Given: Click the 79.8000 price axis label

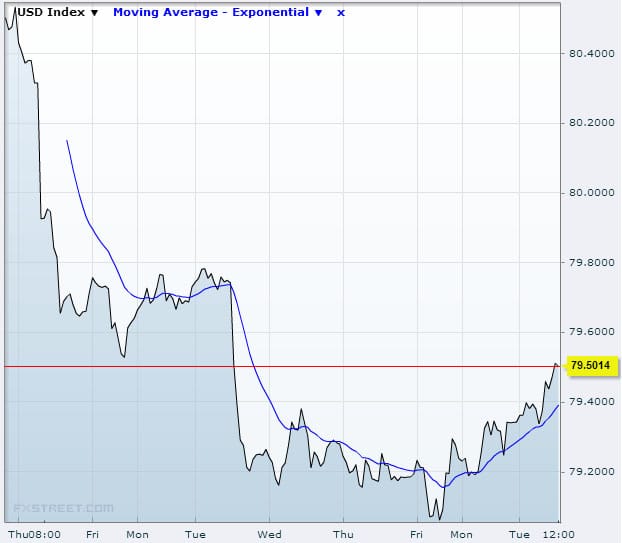Looking at the screenshot, I should [591, 263].
